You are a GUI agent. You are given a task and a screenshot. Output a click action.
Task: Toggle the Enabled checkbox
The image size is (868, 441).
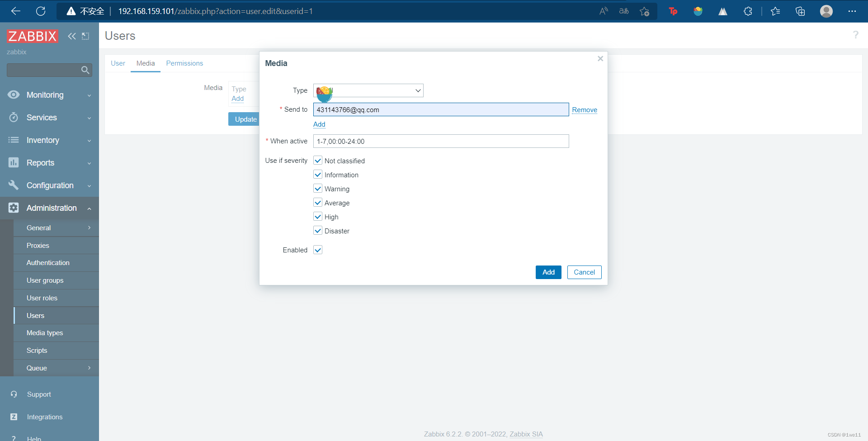click(318, 250)
